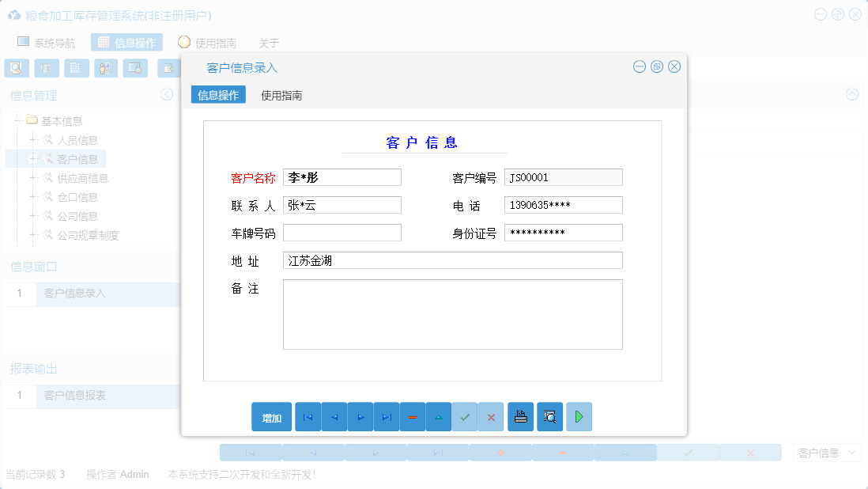Go to the next record with the arrow icon
This screenshot has height=489, width=868.
pyautogui.click(x=360, y=417)
